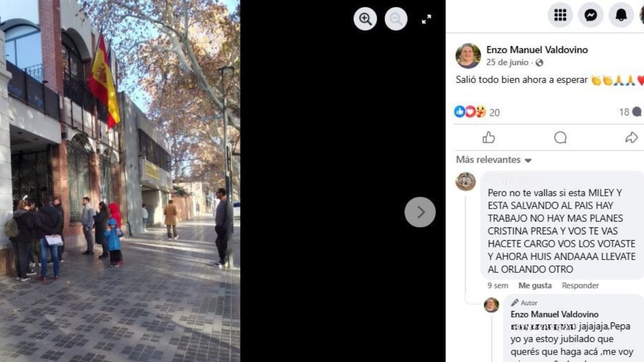Open author name in the reply comment

tap(554, 314)
